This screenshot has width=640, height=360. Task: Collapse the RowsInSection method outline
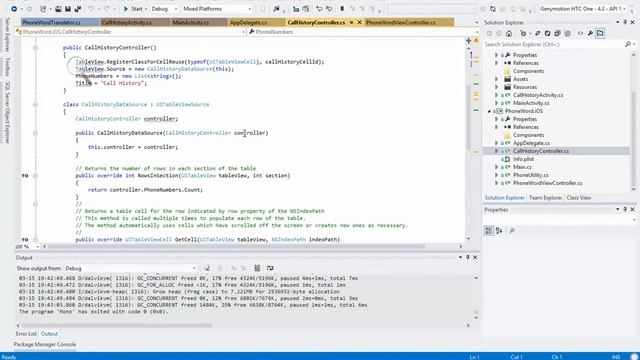click(35, 176)
